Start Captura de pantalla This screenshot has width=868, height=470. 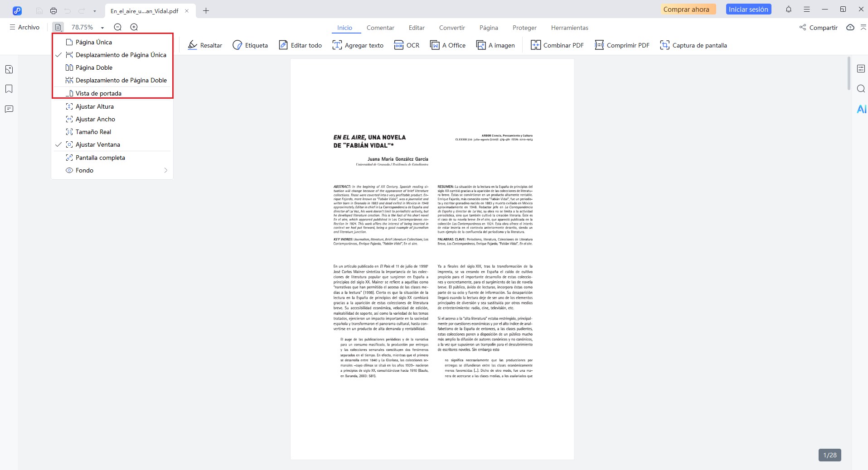pos(693,45)
